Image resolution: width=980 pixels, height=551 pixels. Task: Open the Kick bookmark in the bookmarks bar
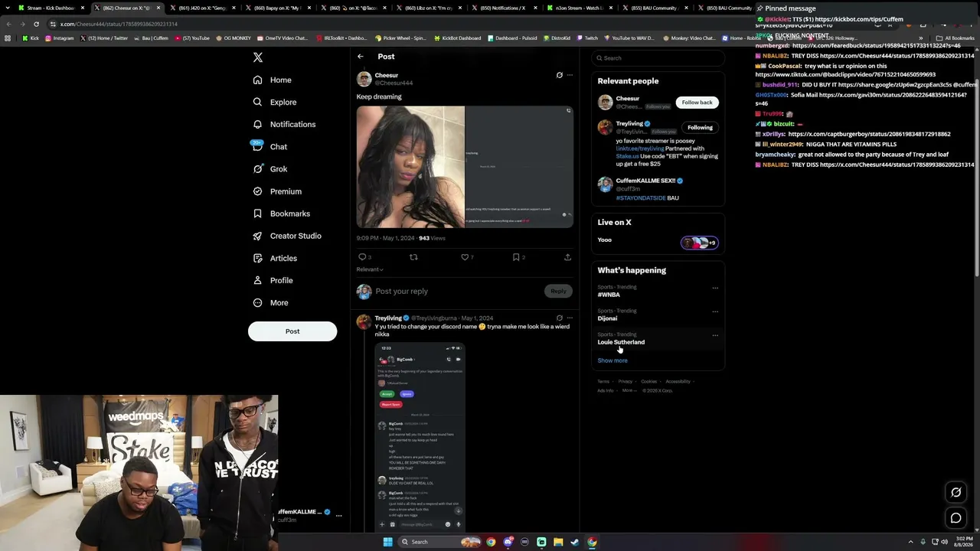point(31,38)
